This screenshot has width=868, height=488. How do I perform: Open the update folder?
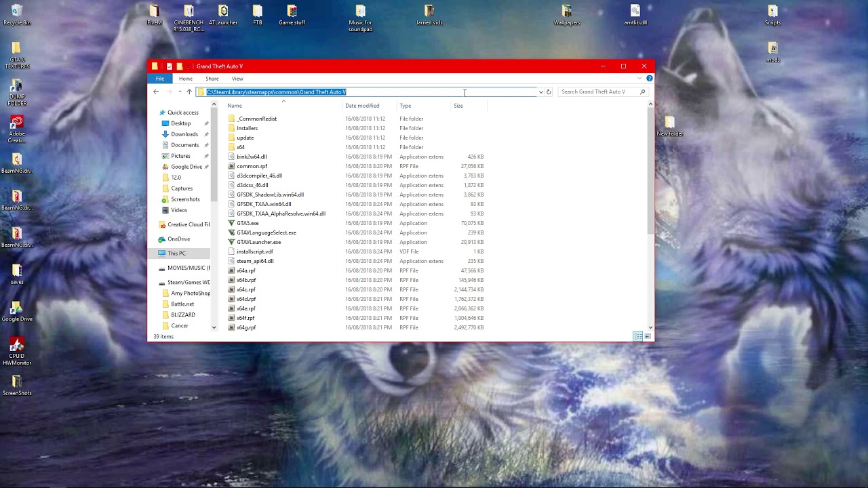[245, 138]
